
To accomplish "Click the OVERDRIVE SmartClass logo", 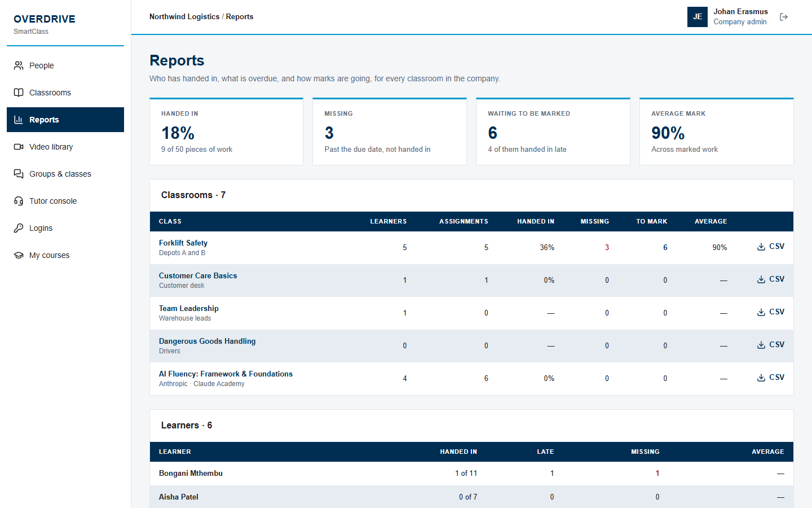I will 45,24.
